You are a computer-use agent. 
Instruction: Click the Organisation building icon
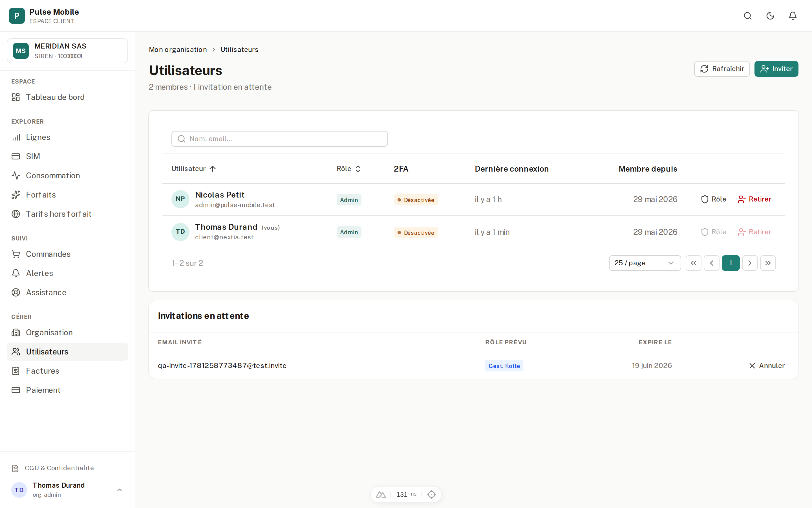16,332
